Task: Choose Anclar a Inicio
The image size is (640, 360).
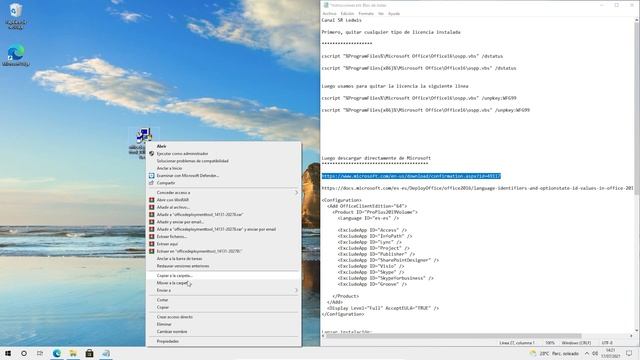Action: click(x=169, y=168)
